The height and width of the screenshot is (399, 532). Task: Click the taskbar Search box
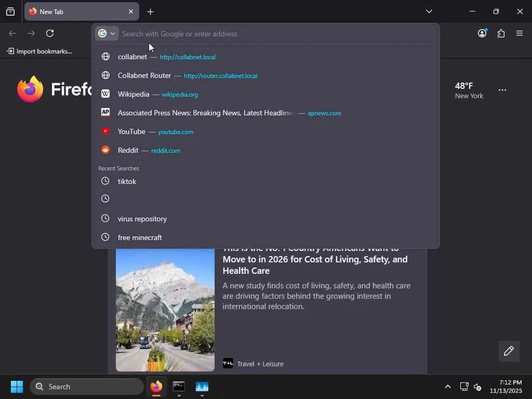pos(87,387)
